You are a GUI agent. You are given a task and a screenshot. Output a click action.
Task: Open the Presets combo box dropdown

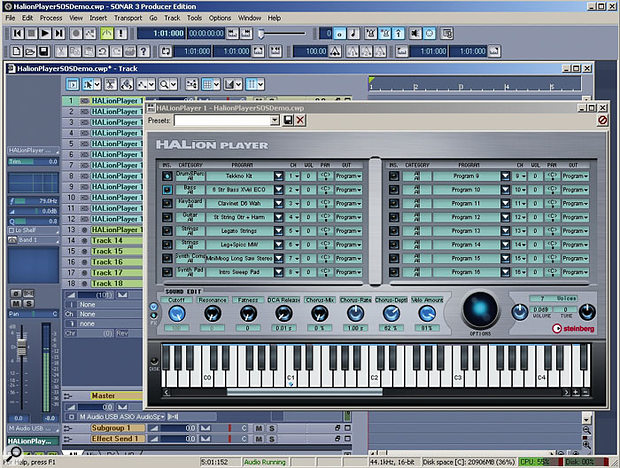(x=274, y=121)
